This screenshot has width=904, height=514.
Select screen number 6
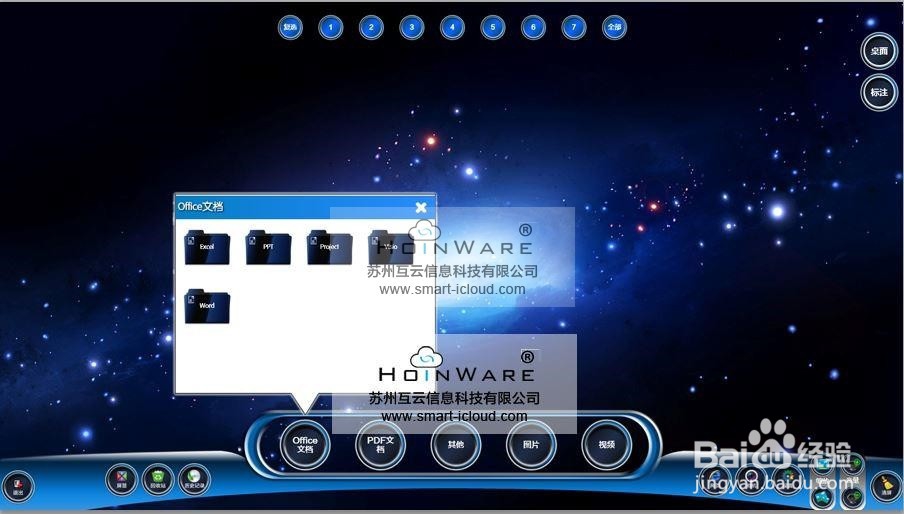click(x=533, y=27)
